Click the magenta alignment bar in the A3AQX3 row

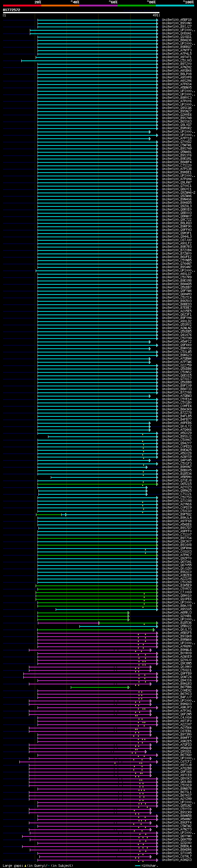pyautogui.click(x=97, y=860)
